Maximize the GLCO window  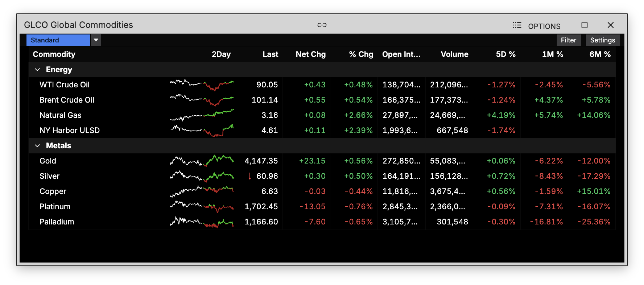(585, 25)
